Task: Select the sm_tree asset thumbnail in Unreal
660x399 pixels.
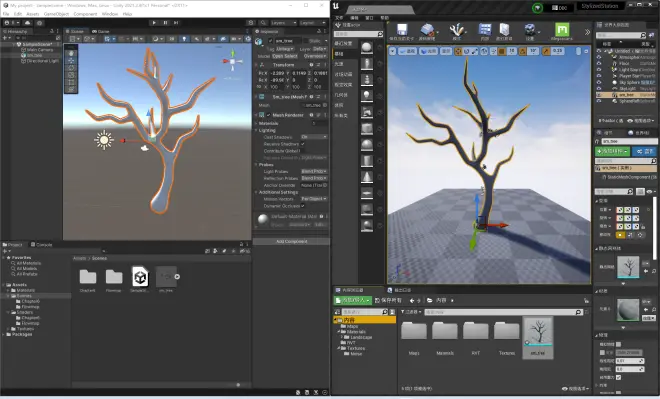Action: [x=538, y=338]
